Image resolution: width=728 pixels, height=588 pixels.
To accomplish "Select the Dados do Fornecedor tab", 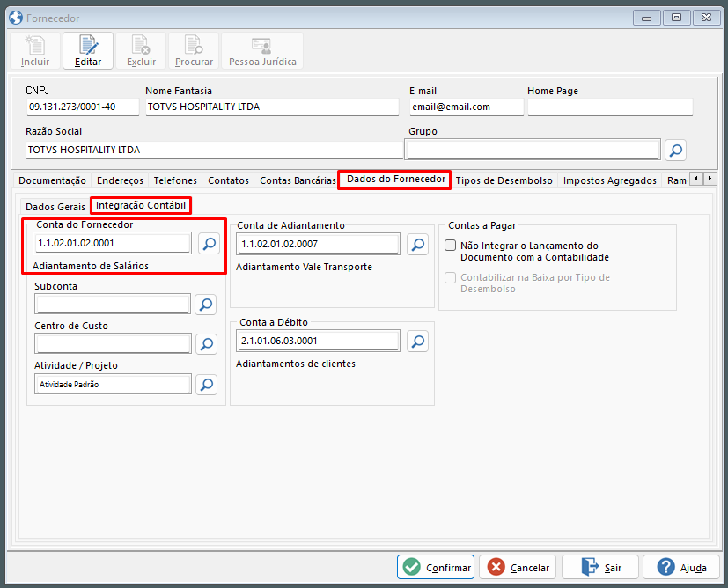I will (x=396, y=180).
